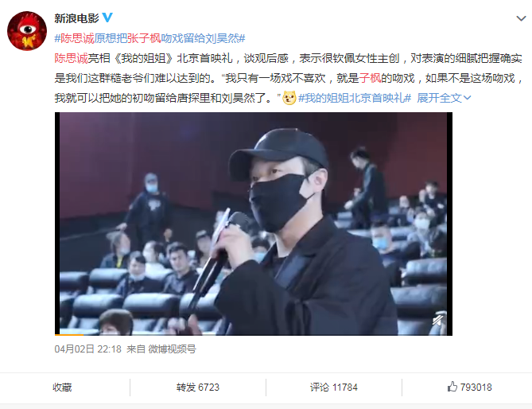Screen dimensions: 532x409
Task: Open hashtag #我的姐姐北京首映礼#
Action: pos(355,98)
